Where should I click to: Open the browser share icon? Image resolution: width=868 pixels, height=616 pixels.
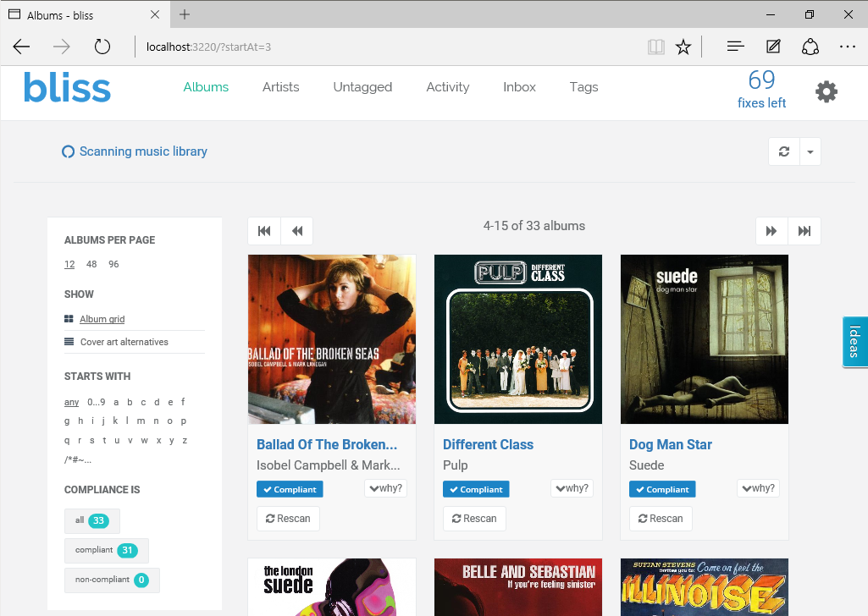[x=810, y=47]
